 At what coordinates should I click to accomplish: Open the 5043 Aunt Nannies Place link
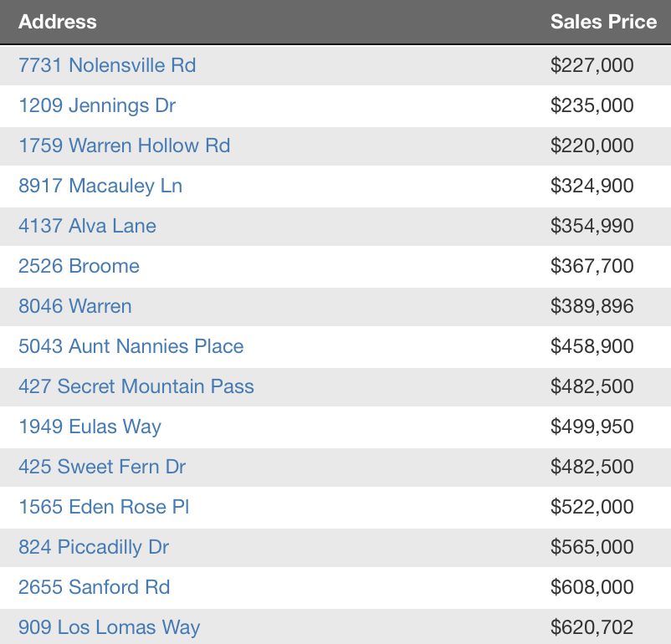(x=131, y=346)
